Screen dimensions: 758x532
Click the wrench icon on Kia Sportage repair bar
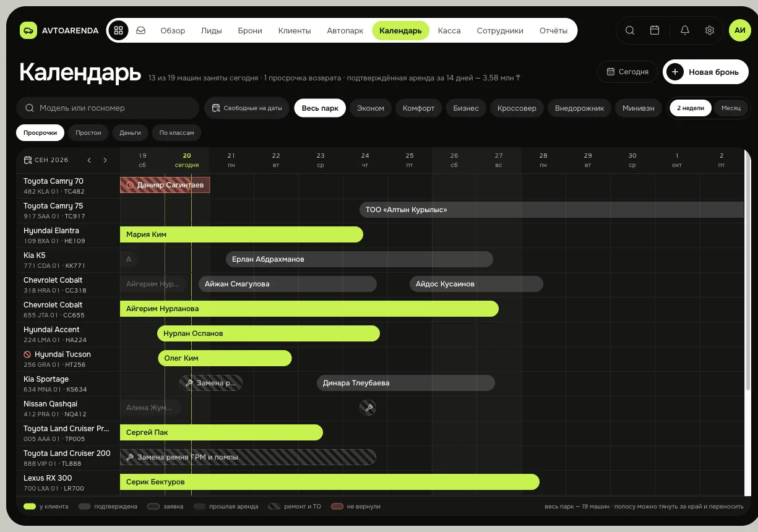tap(190, 383)
